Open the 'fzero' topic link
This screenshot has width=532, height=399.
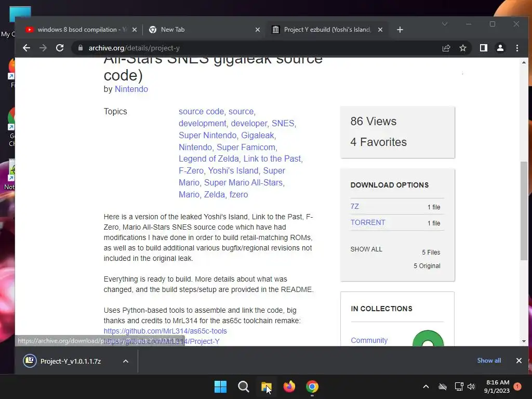click(x=238, y=195)
